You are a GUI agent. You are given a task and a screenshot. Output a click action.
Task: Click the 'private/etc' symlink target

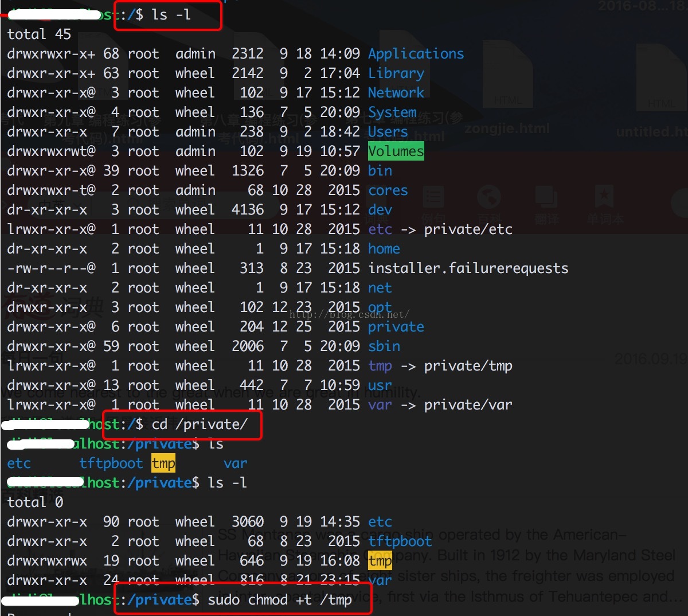468,229
